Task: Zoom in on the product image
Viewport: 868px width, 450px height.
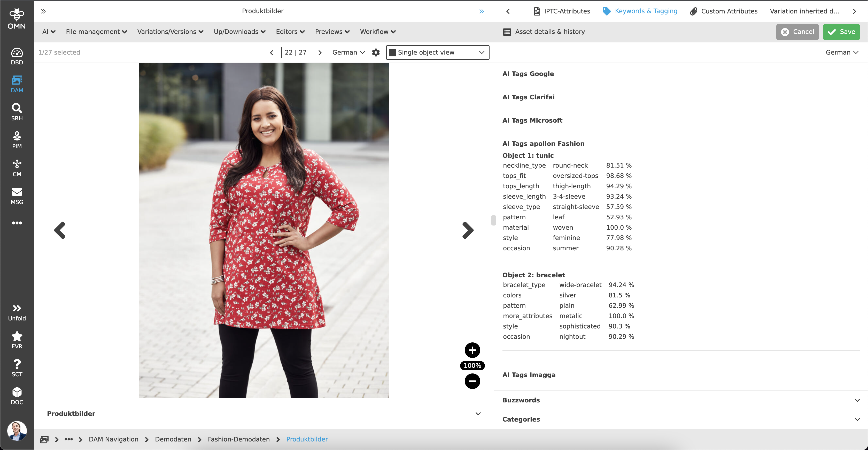Action: coord(472,350)
